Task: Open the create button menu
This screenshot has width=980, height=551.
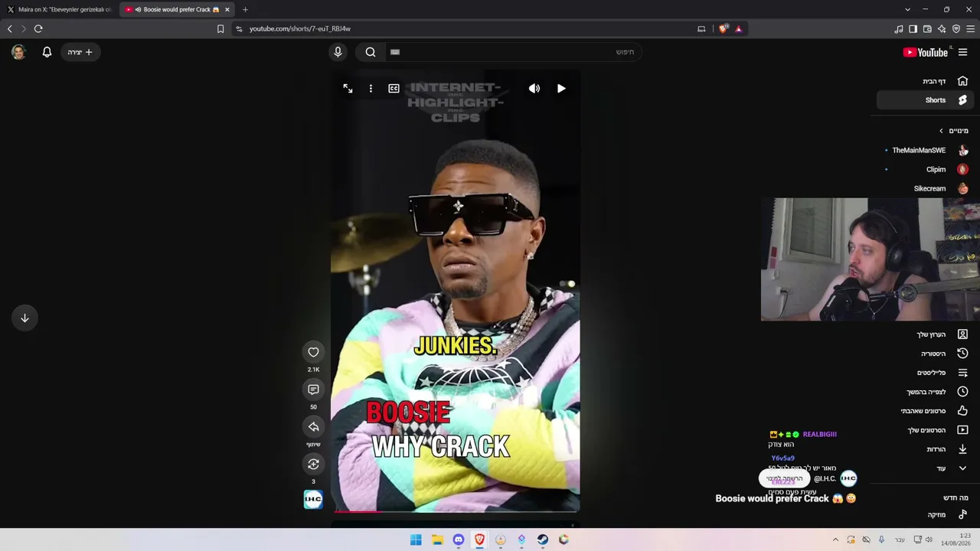Action: (80, 52)
